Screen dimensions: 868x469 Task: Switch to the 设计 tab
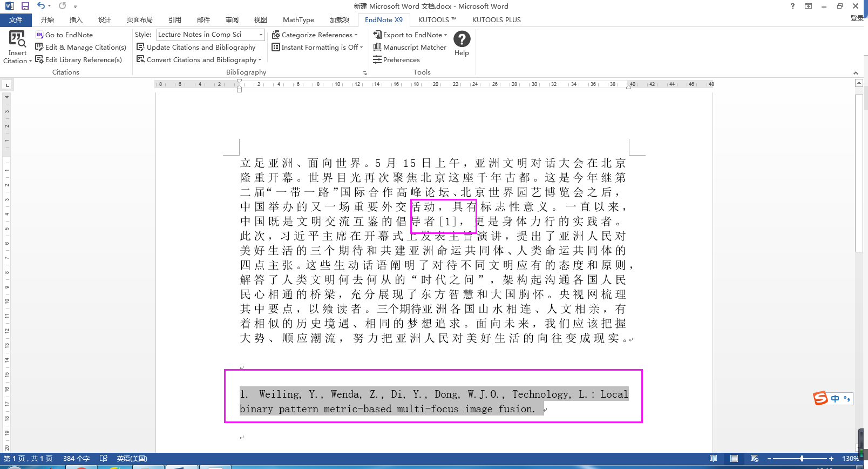pos(105,20)
